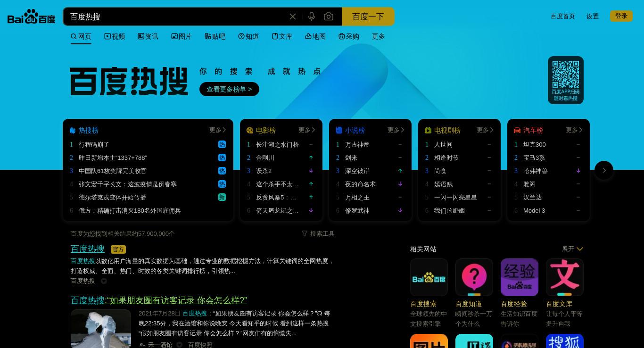Click 查看更多榜单 button
644x348 pixels.
click(229, 89)
